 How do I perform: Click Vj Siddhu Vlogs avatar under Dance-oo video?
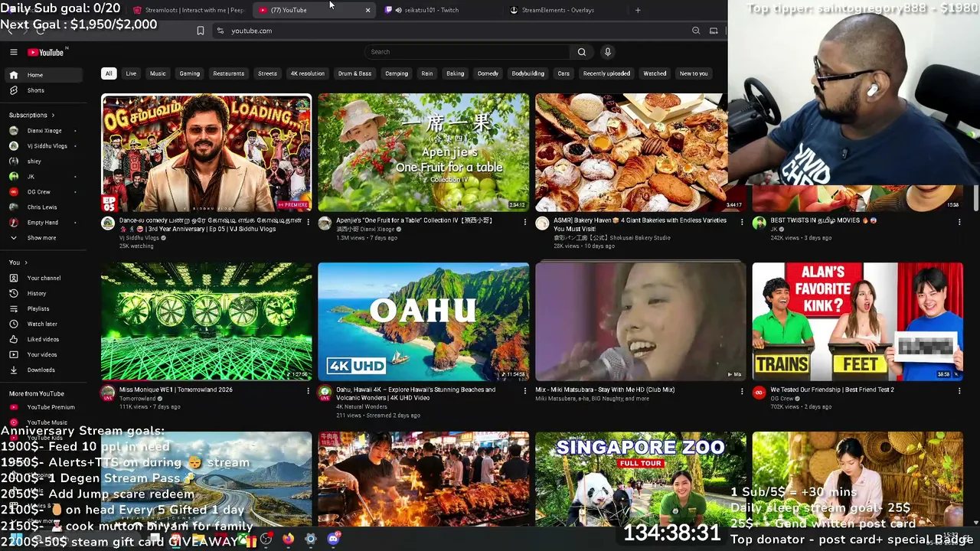click(108, 223)
